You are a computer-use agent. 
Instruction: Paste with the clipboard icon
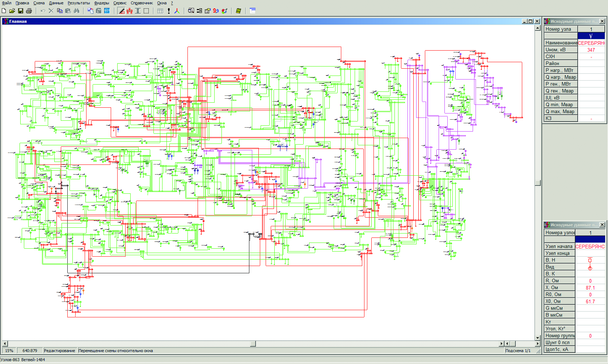click(x=68, y=11)
